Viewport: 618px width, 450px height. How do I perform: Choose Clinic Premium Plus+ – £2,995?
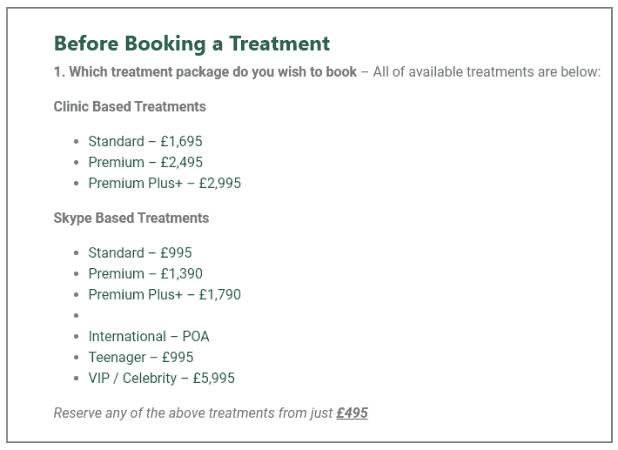[164, 183]
